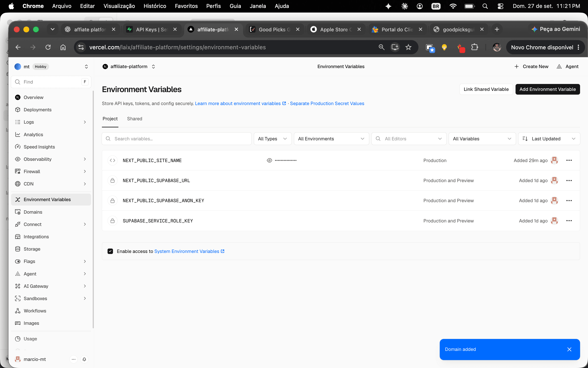Click the Search variables input field
588x368 pixels.
point(177,139)
